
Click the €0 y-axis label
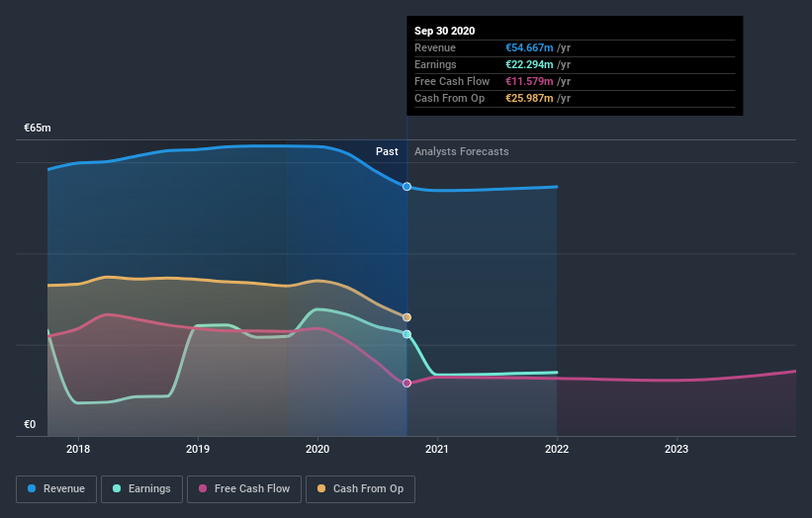[30, 424]
